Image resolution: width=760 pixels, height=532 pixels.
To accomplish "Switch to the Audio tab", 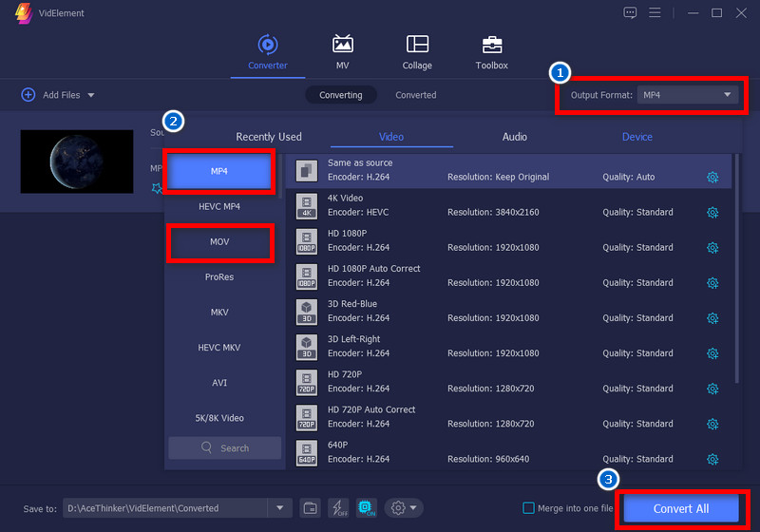I will (x=514, y=137).
